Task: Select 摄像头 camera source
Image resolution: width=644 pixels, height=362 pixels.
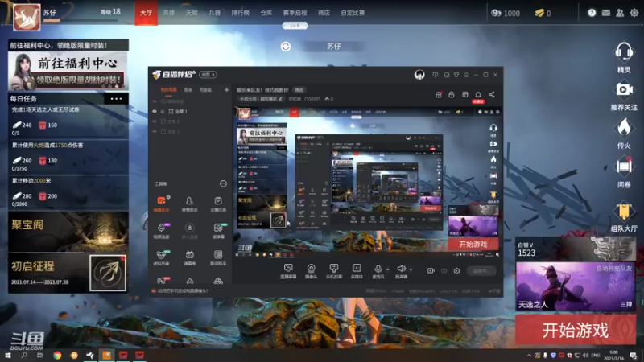Action: (312, 271)
